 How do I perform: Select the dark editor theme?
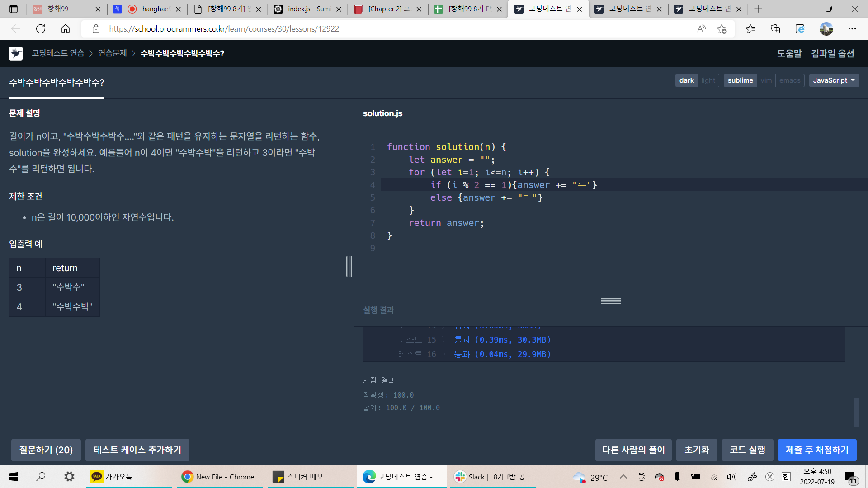686,80
